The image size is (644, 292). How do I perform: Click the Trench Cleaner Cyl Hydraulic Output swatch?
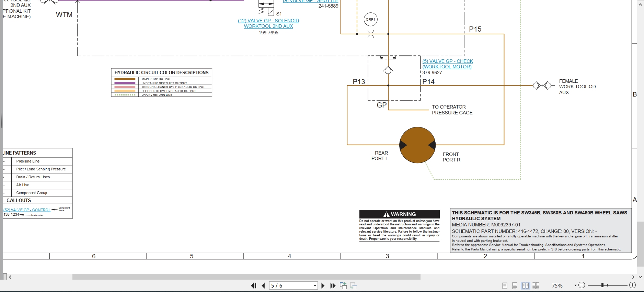click(125, 87)
